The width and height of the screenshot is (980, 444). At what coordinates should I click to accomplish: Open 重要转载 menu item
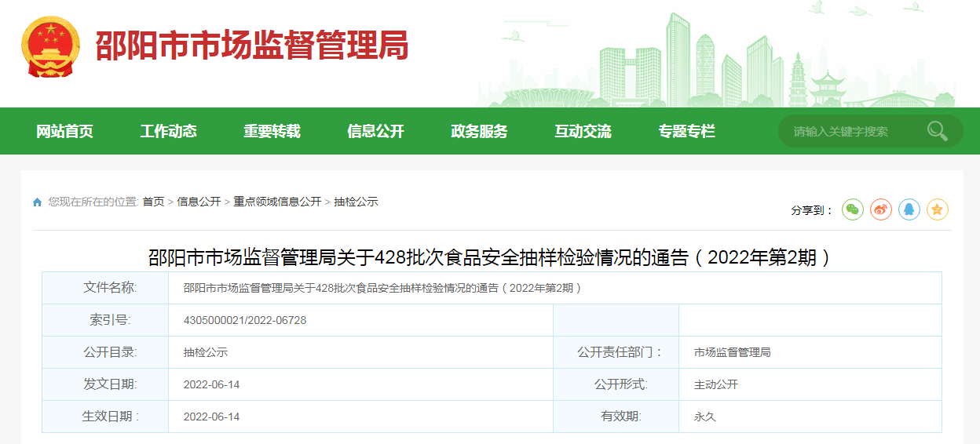(272, 131)
